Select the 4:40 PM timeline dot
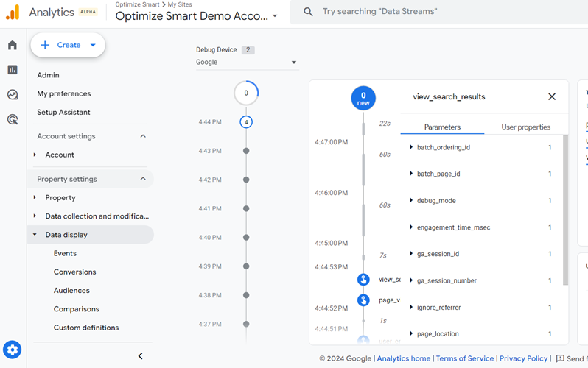This screenshot has height=368, width=588. pos(246,237)
